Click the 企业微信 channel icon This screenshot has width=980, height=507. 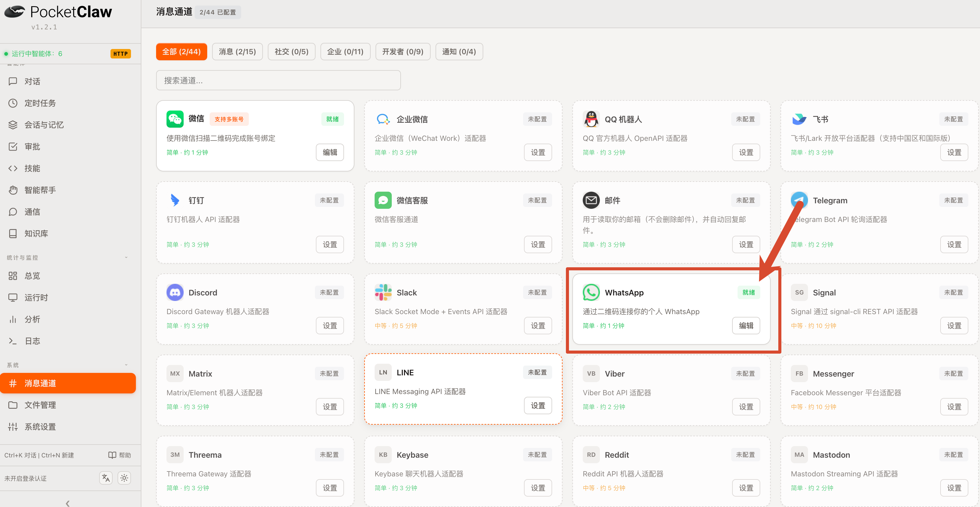383,119
